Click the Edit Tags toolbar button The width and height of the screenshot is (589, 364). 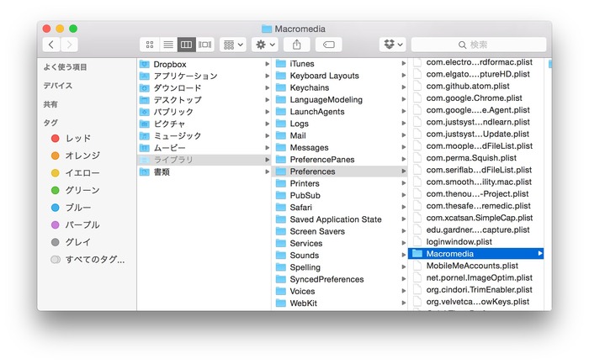point(329,45)
